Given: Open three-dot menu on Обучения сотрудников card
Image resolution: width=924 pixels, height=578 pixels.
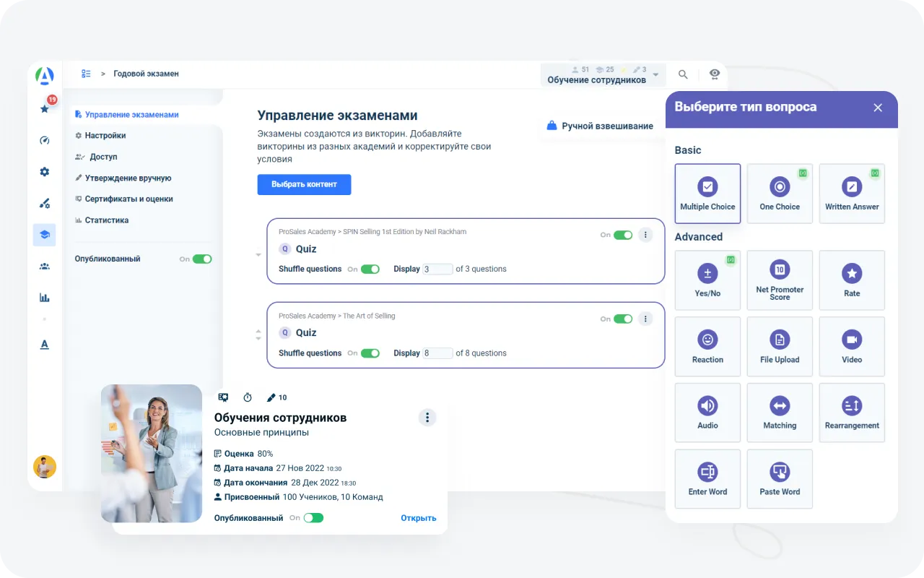Looking at the screenshot, I should point(427,418).
